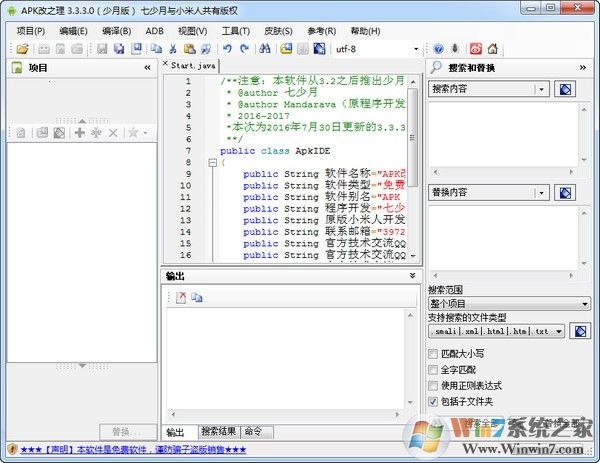The image size is (600, 463).
Task: Click the clipboard paste icon
Action: (x=189, y=49)
